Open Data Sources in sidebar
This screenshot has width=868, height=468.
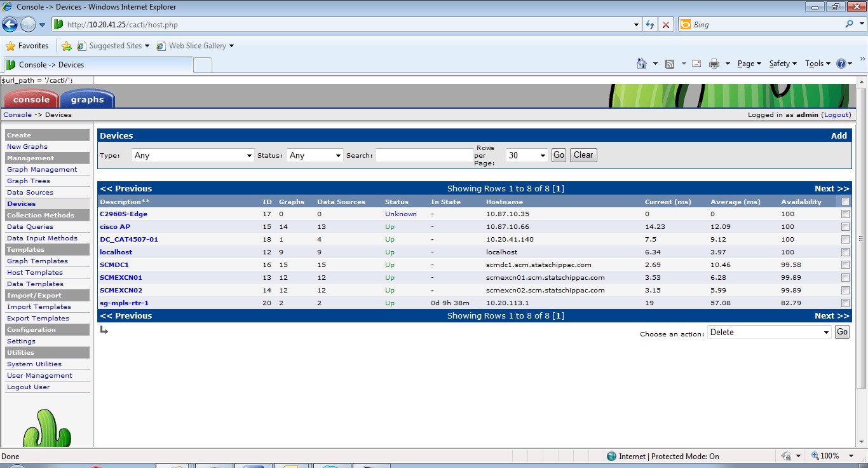tap(30, 193)
